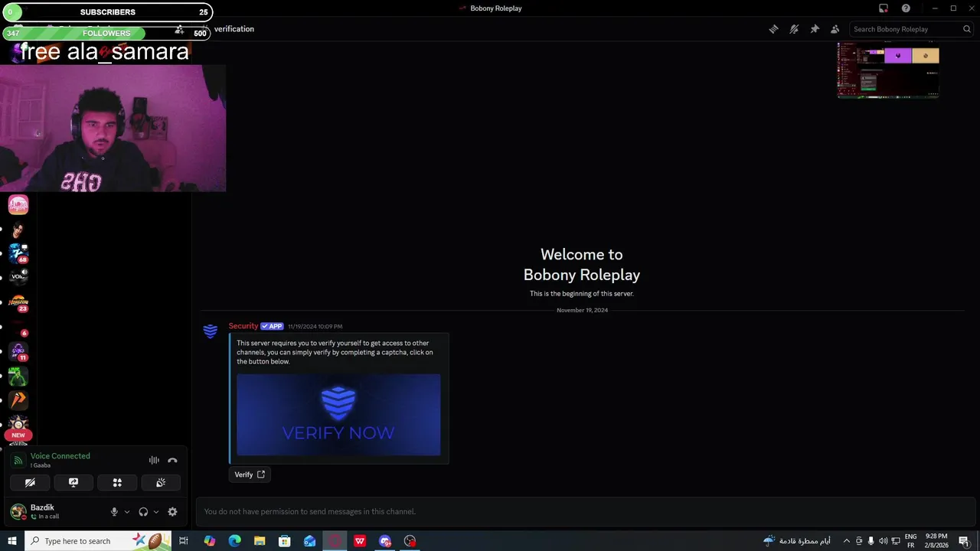Viewport: 980px width, 551px height.
Task: Open Task View in the taskbar
Action: tap(184, 541)
